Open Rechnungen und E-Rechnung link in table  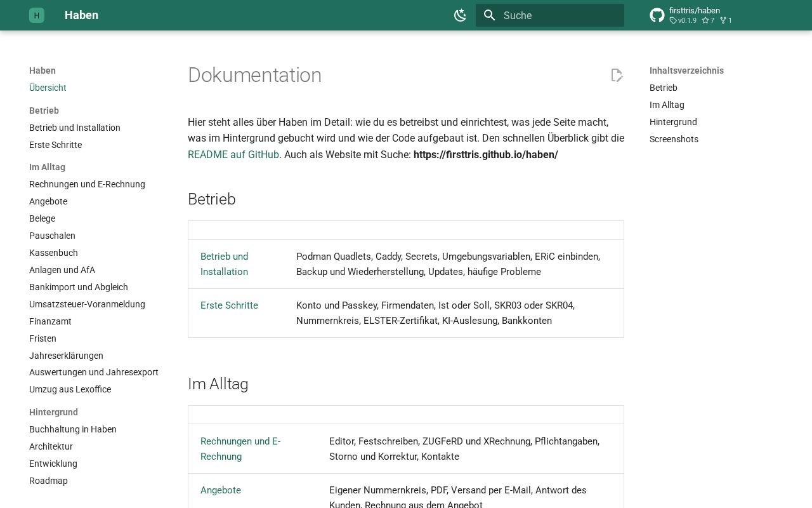click(x=240, y=449)
